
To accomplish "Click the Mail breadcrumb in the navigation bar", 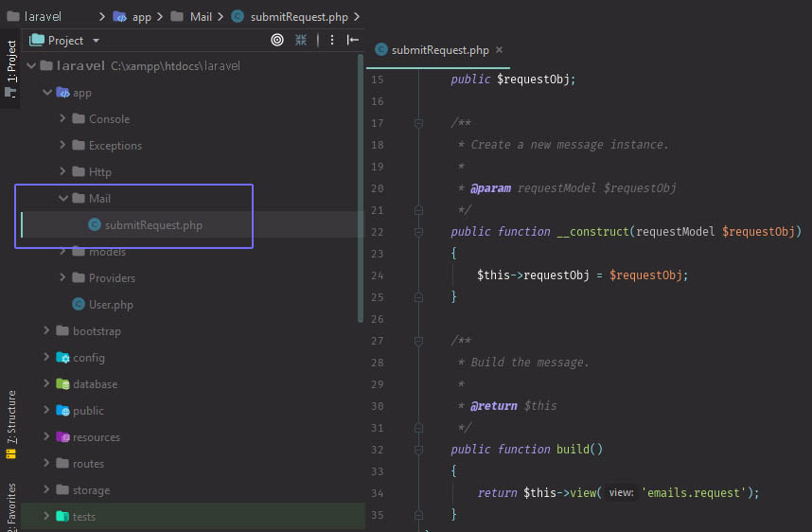I will (201, 16).
